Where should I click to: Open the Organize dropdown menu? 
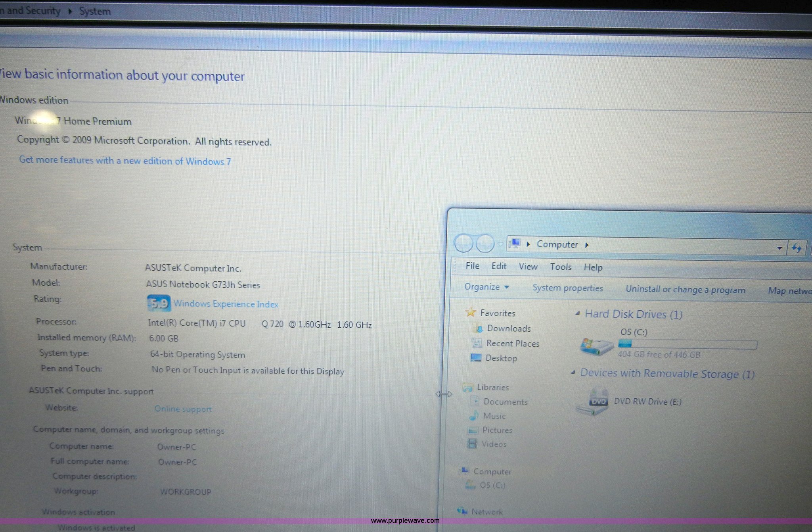(486, 287)
